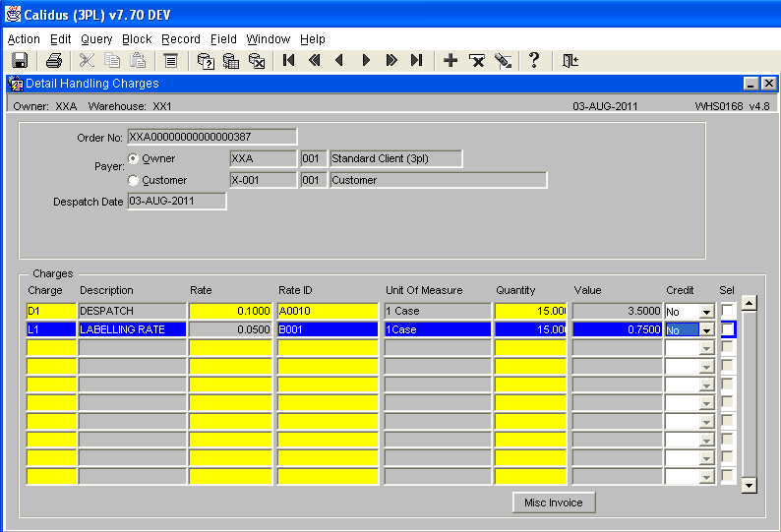Open Credit dropdown in sixth charges row

click(x=706, y=404)
